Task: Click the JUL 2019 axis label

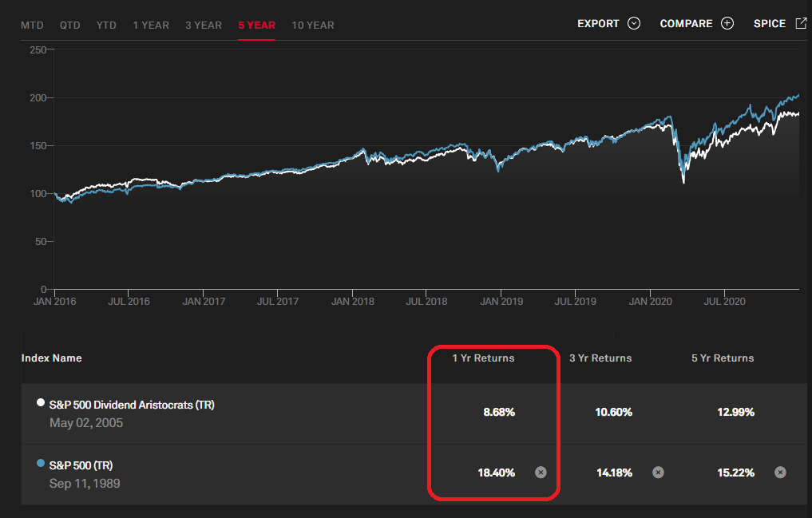Action: [x=576, y=302]
